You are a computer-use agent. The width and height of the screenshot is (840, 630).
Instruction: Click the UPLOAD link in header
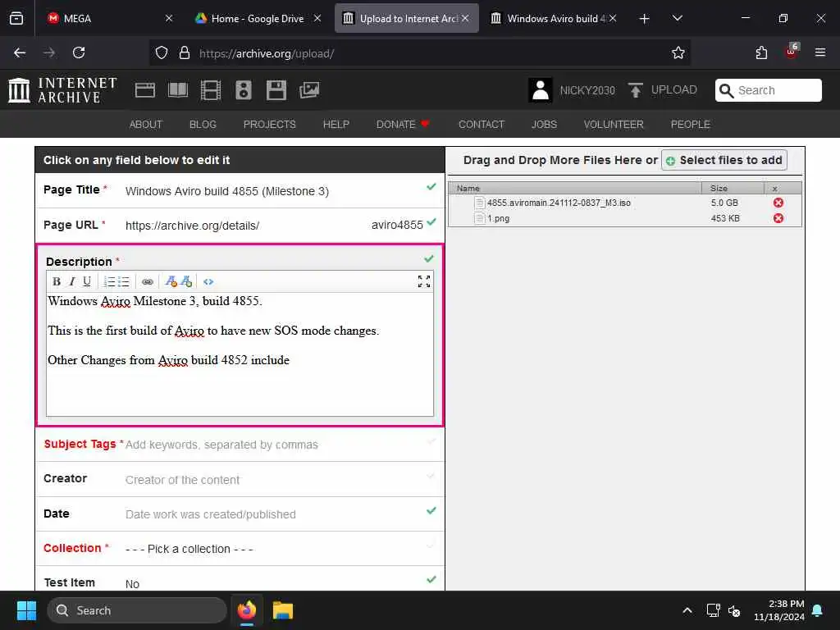pos(663,90)
